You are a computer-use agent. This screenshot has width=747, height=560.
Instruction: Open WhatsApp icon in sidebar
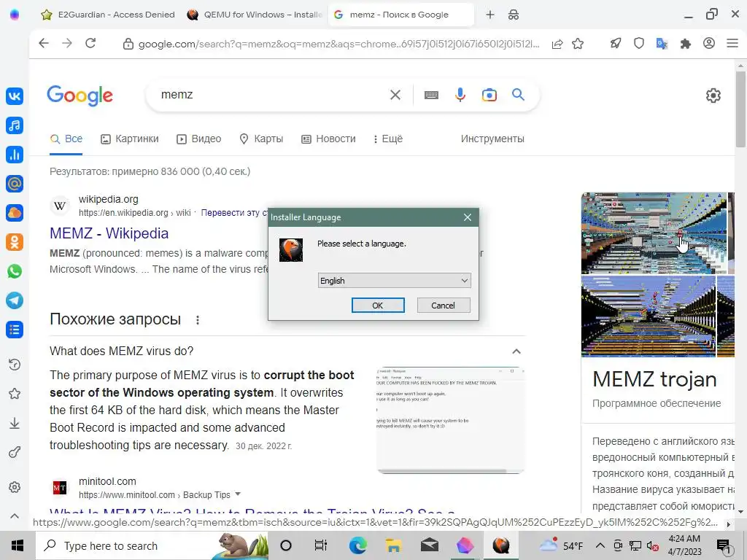[x=15, y=271]
